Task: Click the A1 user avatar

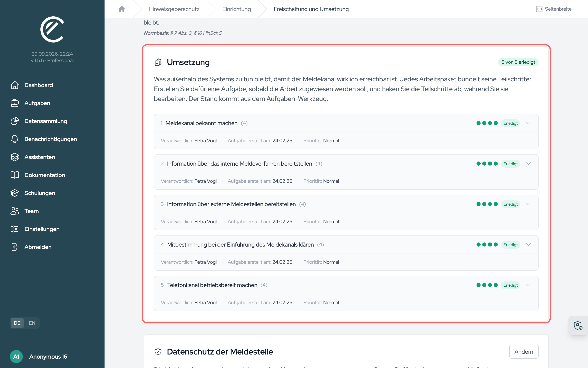Action: [x=16, y=357]
